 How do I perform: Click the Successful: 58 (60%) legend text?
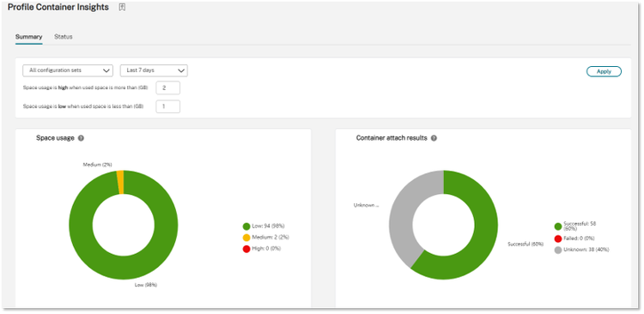click(580, 226)
